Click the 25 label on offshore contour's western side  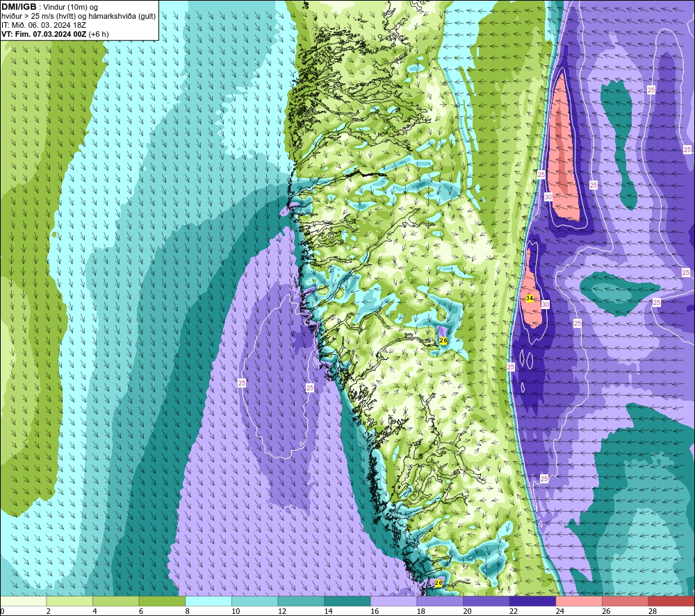[x=242, y=383]
